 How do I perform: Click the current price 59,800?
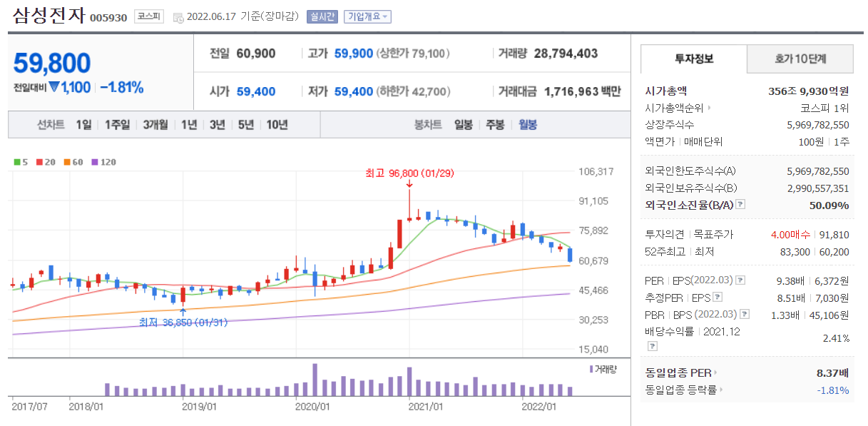pyautogui.click(x=52, y=64)
